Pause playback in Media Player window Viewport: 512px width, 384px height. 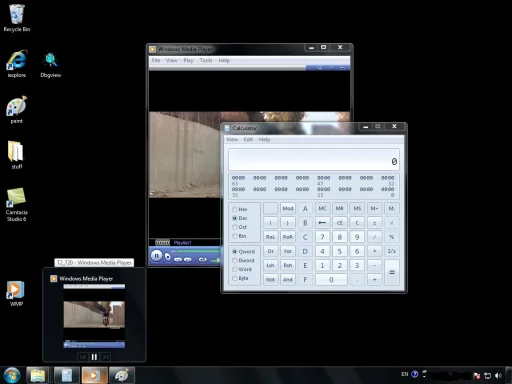pos(156,256)
